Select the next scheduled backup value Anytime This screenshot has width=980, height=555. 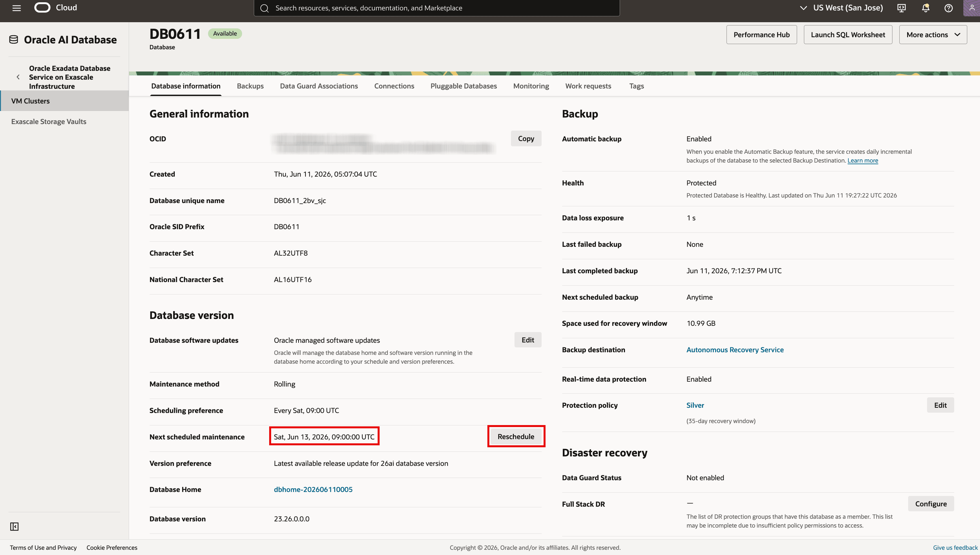tap(699, 297)
